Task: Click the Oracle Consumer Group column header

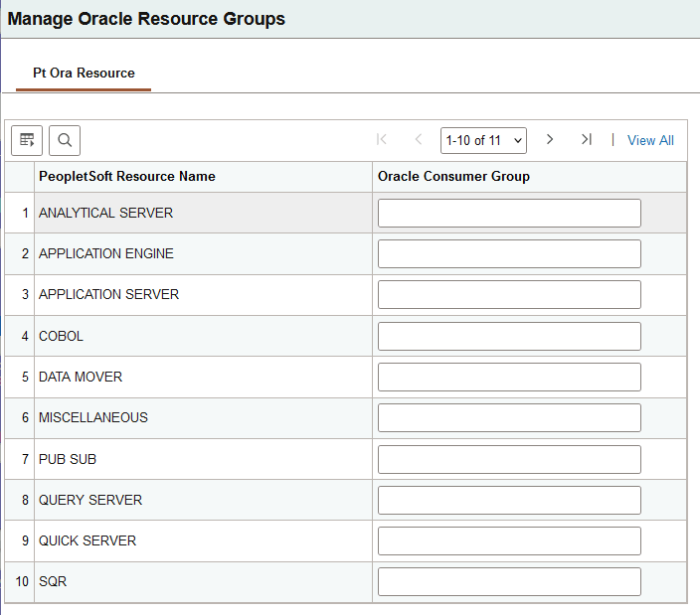Action: [453, 176]
